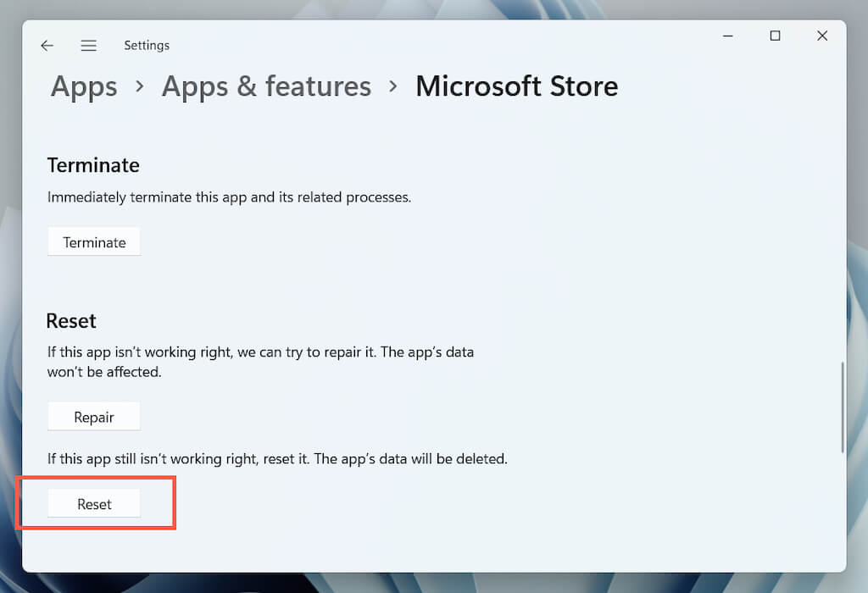Screen dimensions: 868x593
Task: Click the Settings window title text
Action: click(x=147, y=46)
